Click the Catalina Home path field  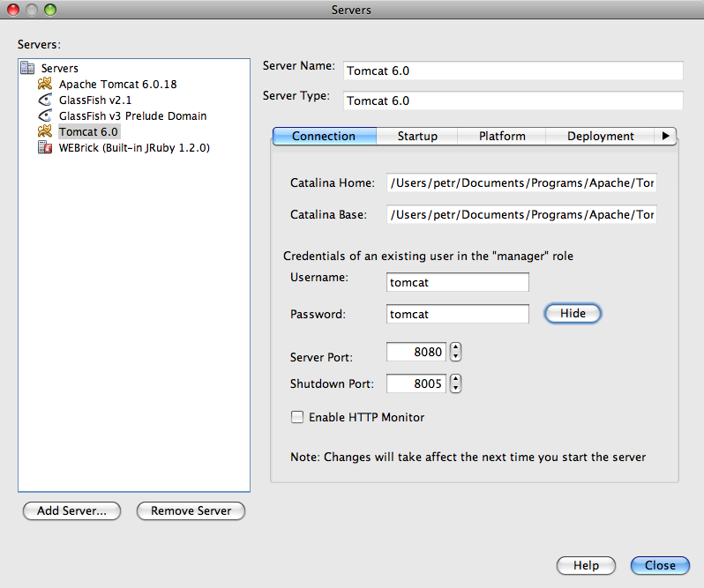pos(521,182)
